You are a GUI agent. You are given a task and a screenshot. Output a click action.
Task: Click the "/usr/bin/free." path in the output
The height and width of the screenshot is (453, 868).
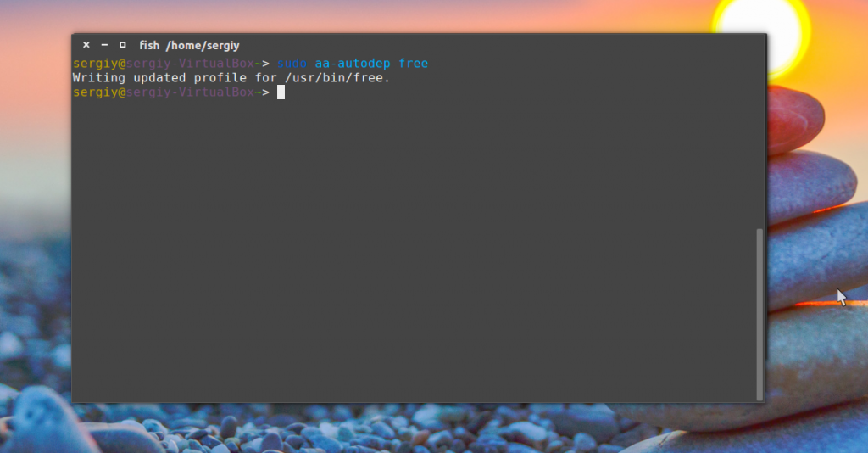pyautogui.click(x=337, y=78)
